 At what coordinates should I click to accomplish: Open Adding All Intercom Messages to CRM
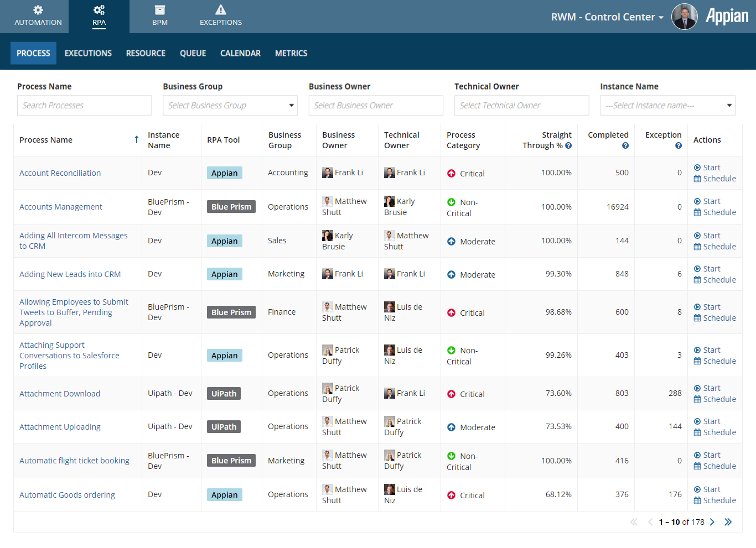pos(74,241)
